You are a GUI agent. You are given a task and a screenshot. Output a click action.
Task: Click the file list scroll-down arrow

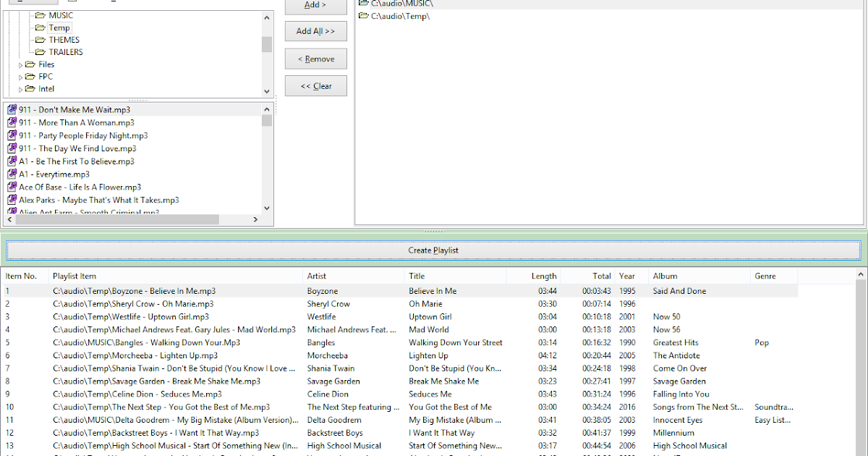pyautogui.click(x=267, y=208)
